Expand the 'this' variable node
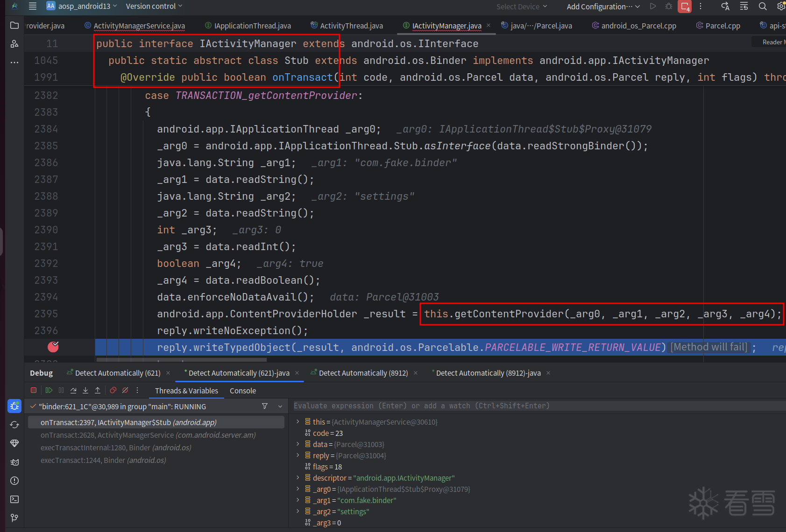 click(x=298, y=421)
